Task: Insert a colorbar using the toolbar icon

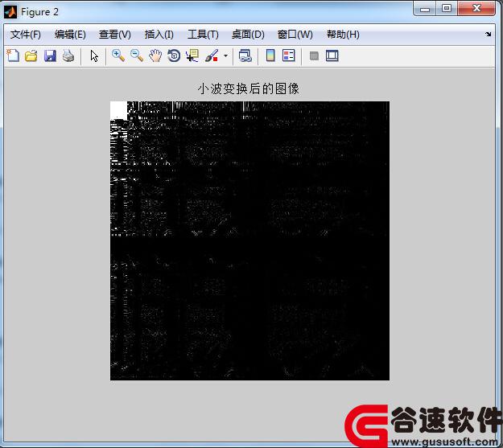Action: click(x=270, y=55)
